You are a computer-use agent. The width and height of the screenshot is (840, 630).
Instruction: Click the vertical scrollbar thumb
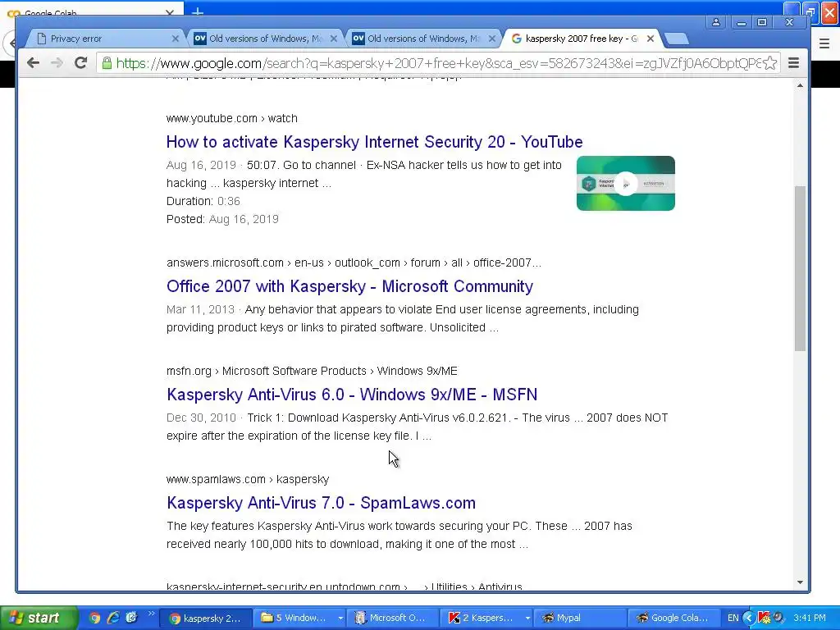coord(800,268)
